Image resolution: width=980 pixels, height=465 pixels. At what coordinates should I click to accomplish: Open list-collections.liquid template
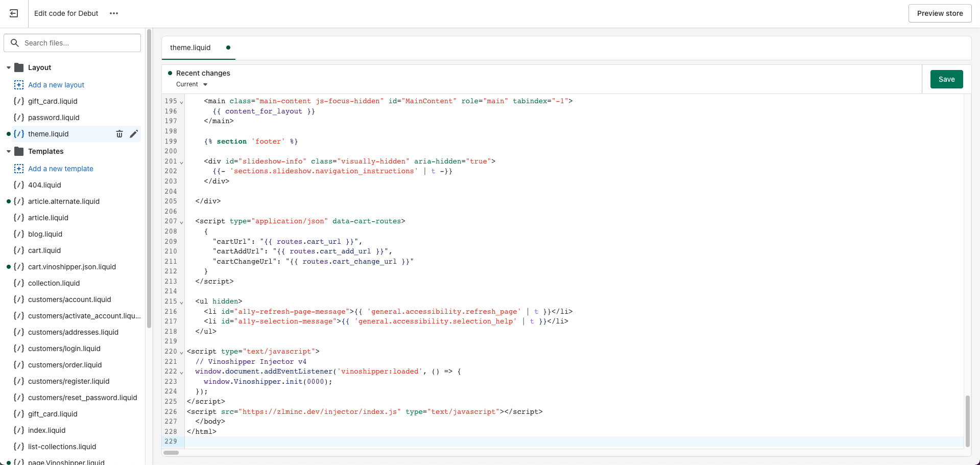[62, 447]
